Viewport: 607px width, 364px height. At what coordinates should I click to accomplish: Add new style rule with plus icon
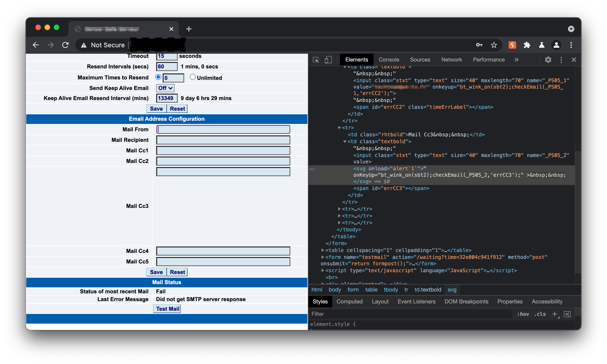pyautogui.click(x=554, y=314)
